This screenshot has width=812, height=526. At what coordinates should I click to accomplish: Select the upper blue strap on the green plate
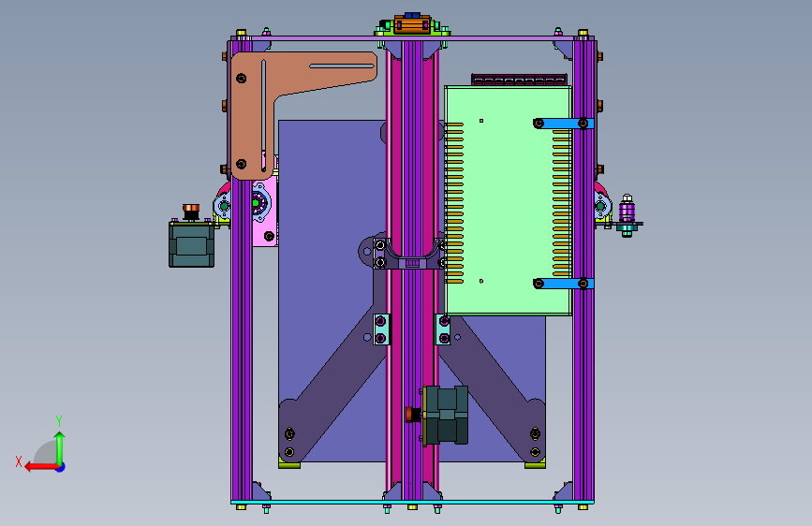pyautogui.click(x=564, y=124)
